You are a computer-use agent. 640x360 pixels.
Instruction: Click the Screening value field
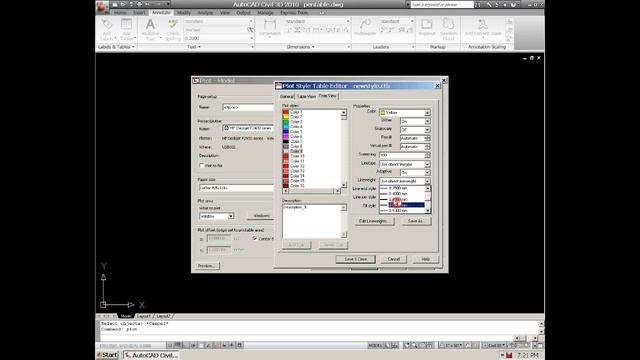pyautogui.click(x=402, y=156)
